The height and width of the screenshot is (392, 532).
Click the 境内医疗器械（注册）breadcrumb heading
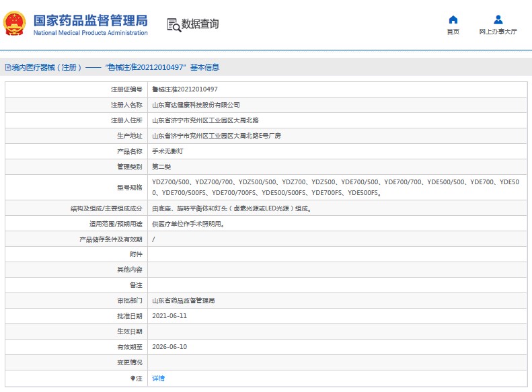point(47,67)
